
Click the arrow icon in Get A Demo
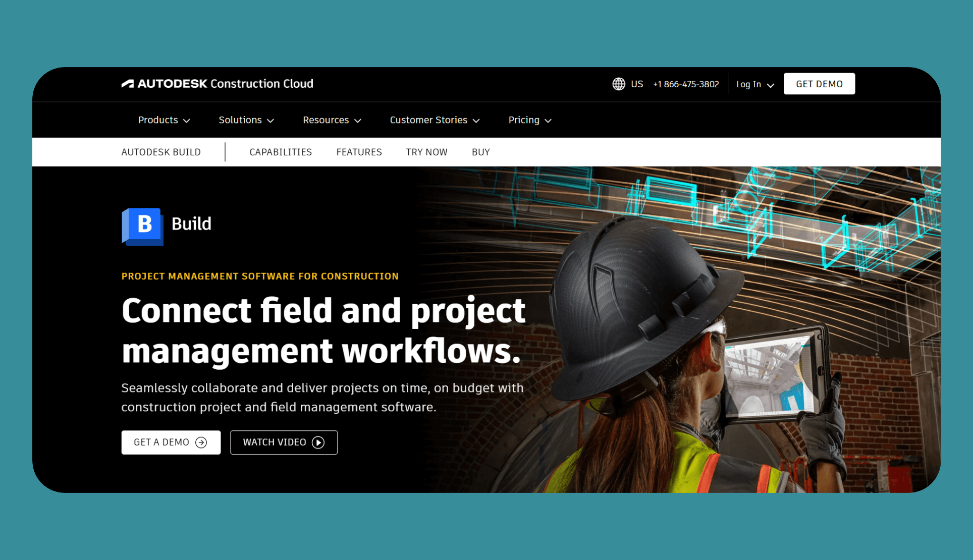pyautogui.click(x=201, y=442)
